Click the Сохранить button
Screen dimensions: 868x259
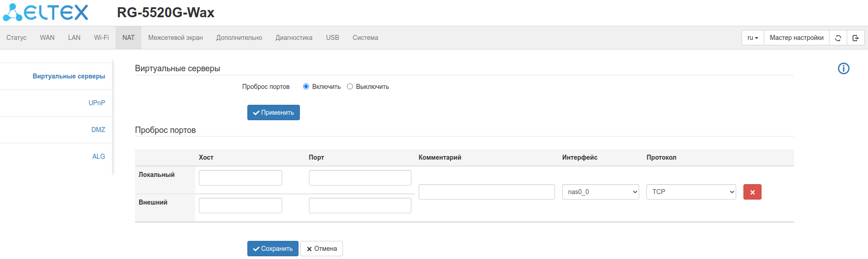click(x=273, y=249)
